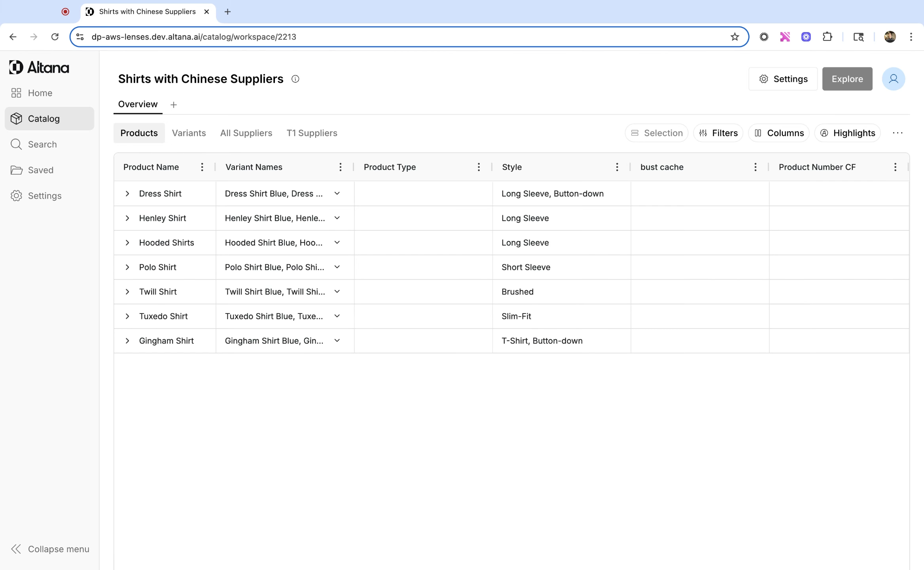Click the plus icon to add tab
This screenshot has height=570, width=924.
(173, 105)
